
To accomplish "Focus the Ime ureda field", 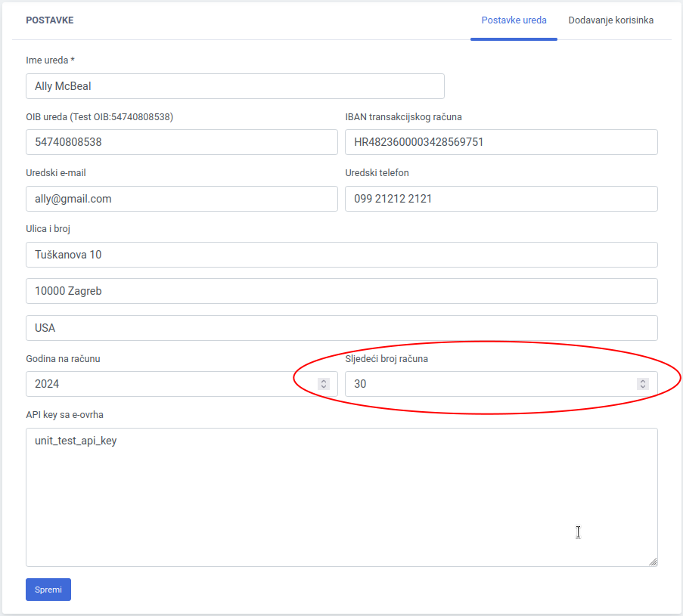I will pyautogui.click(x=234, y=86).
